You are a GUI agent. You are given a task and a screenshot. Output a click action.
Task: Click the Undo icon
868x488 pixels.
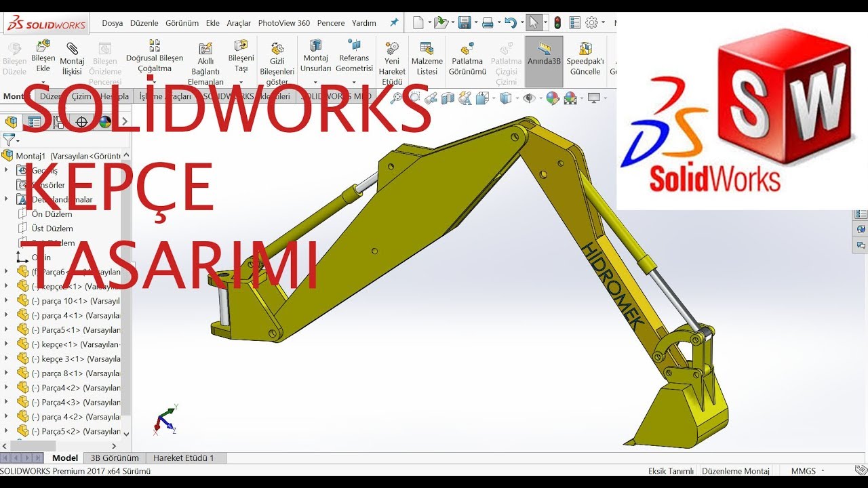[511, 23]
